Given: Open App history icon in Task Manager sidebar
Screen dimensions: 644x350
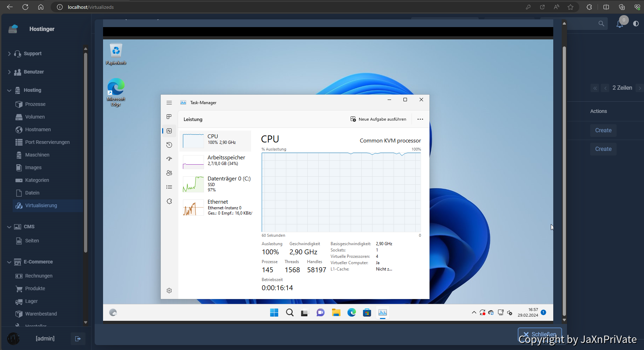Looking at the screenshot, I should point(169,145).
